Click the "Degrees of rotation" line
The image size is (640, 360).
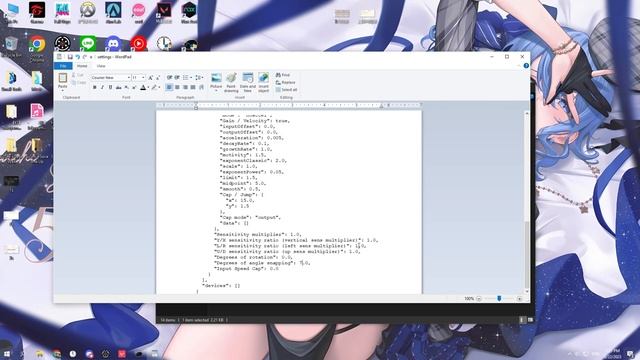tap(253, 258)
